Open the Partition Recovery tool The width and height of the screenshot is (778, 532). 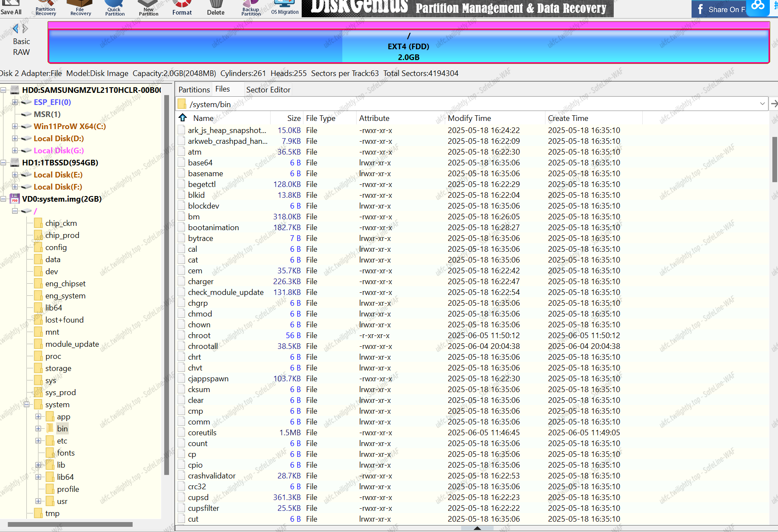tap(45, 8)
